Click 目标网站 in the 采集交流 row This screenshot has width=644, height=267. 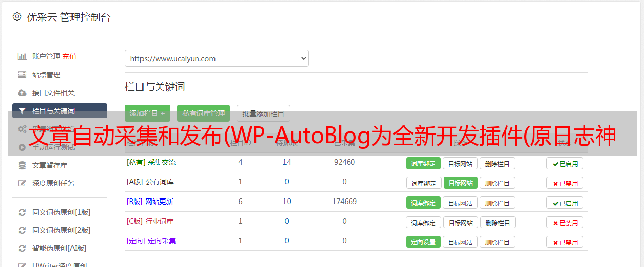pos(460,163)
